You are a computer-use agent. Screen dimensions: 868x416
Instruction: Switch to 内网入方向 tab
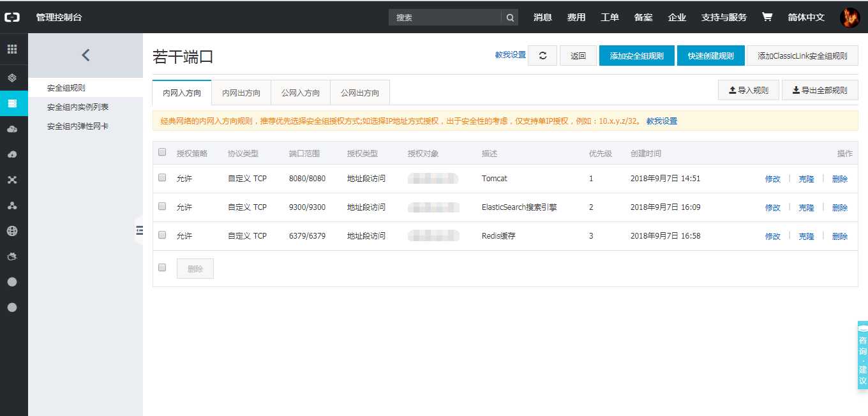(x=182, y=93)
